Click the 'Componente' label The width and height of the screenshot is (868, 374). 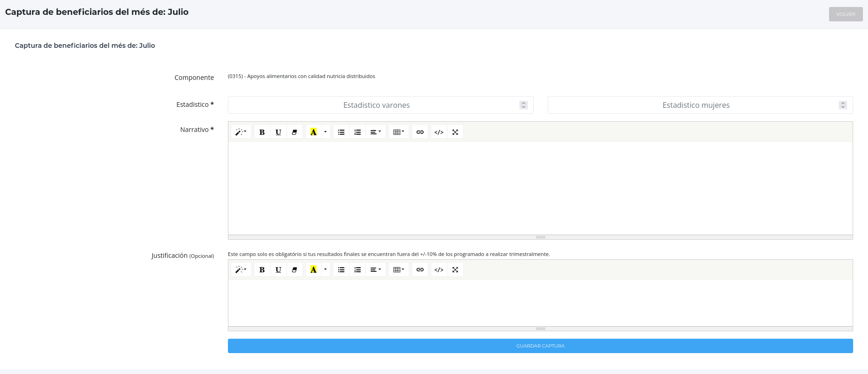coord(194,78)
